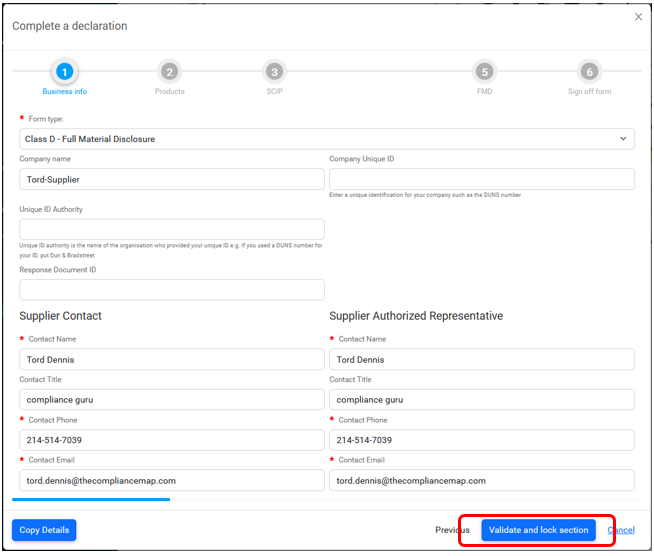Click Validate and lock section button
The image size is (654, 556).
click(x=538, y=530)
